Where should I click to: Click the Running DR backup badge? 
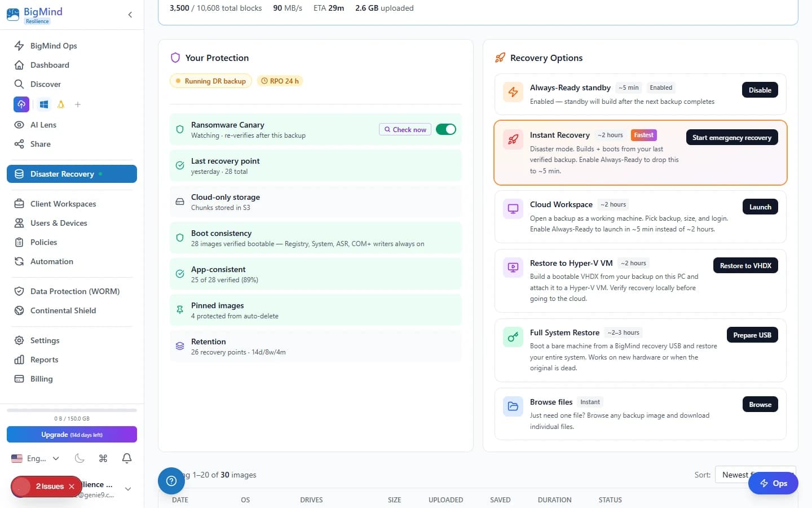tap(211, 81)
